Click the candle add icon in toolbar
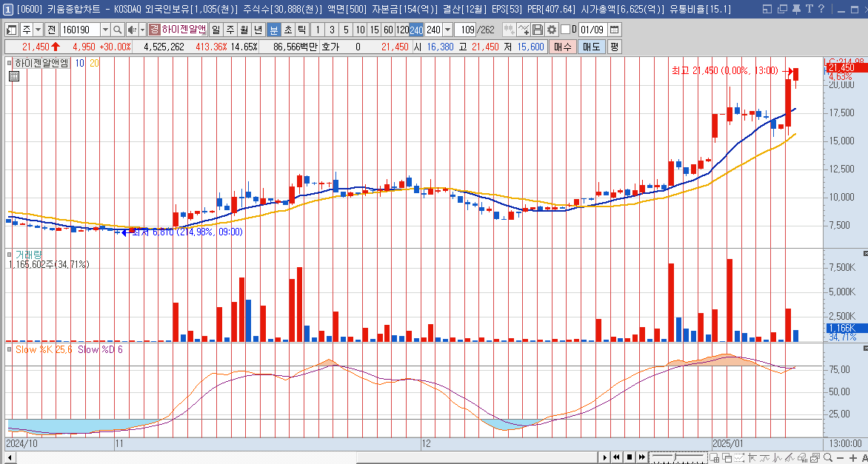This screenshot has width=868, height=464. 510,30
